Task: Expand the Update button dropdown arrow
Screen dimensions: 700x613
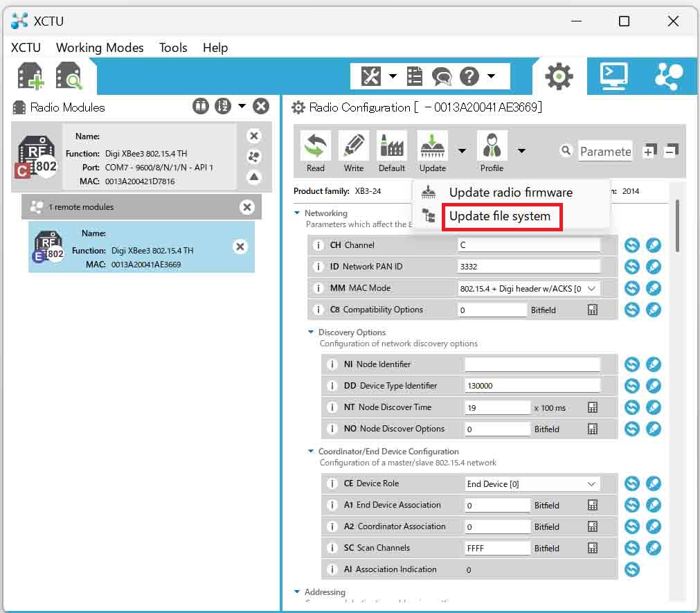Action: 462,151
